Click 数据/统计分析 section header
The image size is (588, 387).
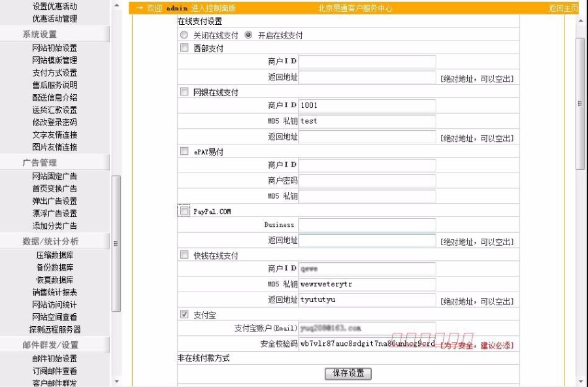coord(50,241)
